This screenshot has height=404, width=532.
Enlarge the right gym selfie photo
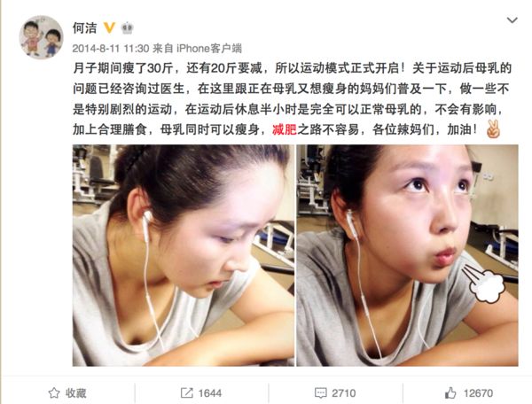pos(408,255)
